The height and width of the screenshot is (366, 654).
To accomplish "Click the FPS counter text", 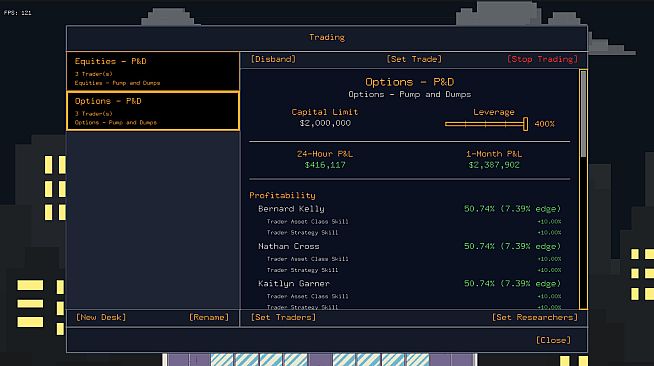I will click(x=18, y=13).
